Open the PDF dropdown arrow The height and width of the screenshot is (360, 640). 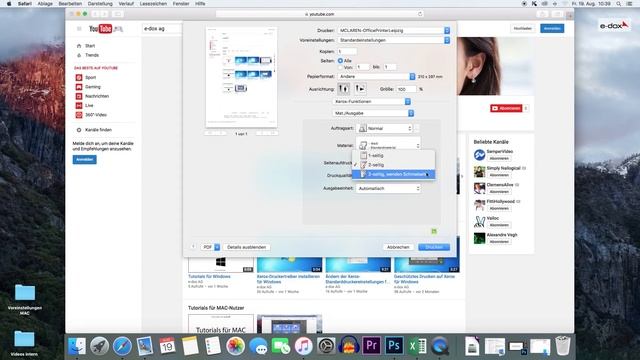217,247
